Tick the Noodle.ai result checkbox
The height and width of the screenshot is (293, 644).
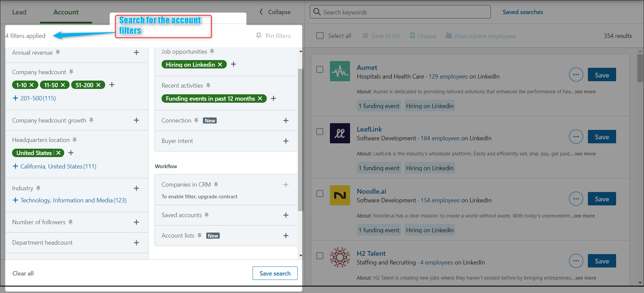click(320, 194)
